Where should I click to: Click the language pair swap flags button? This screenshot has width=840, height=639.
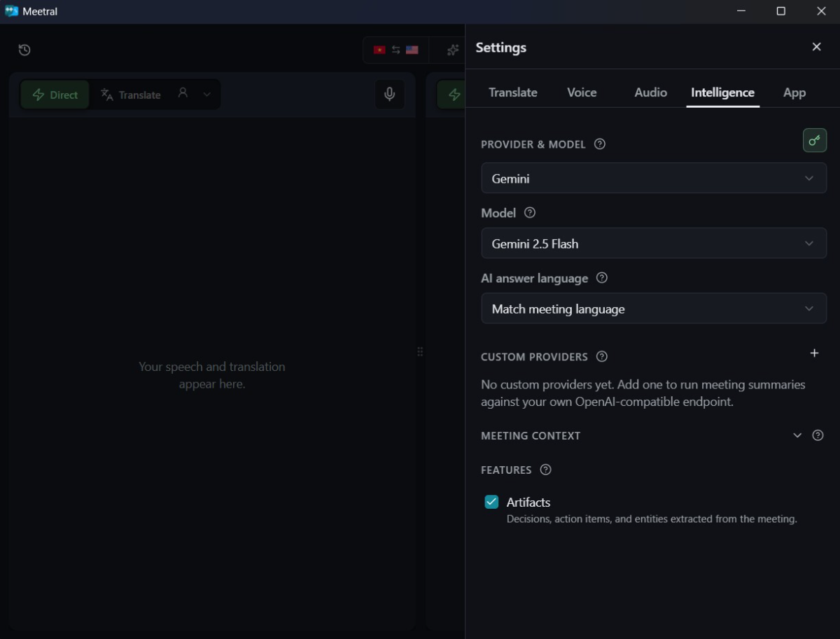point(395,50)
